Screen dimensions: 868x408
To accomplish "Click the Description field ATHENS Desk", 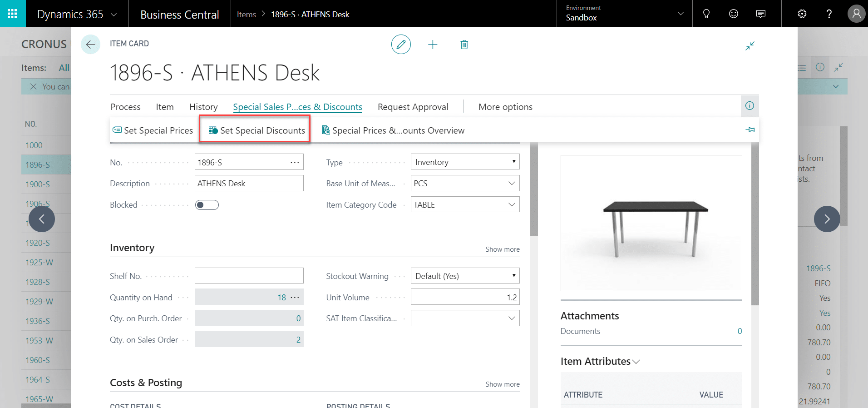I will [249, 183].
